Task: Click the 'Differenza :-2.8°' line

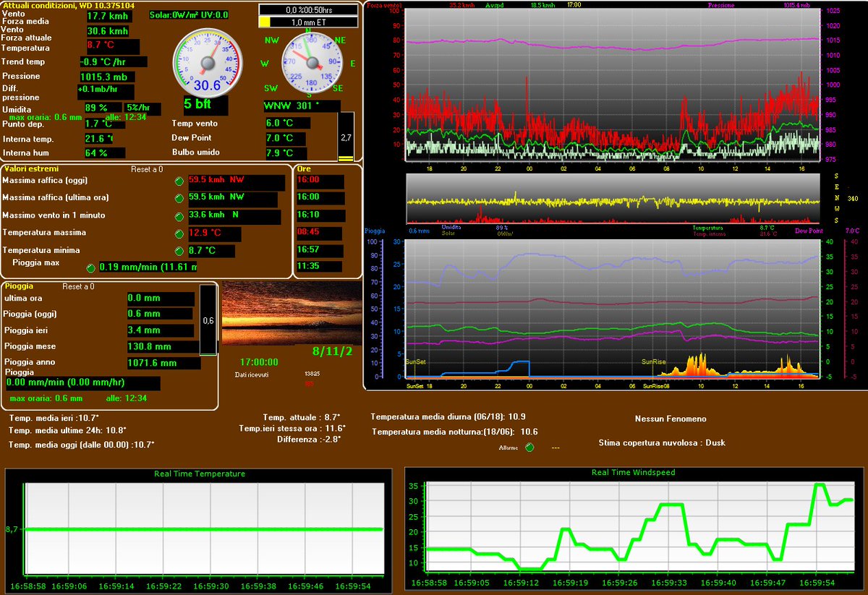Action: click(x=308, y=440)
